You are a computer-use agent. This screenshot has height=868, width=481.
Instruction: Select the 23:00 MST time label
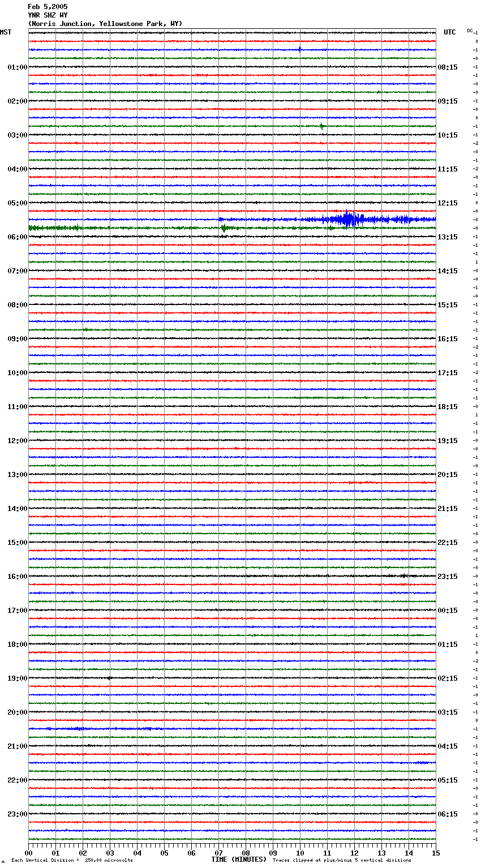point(18,814)
